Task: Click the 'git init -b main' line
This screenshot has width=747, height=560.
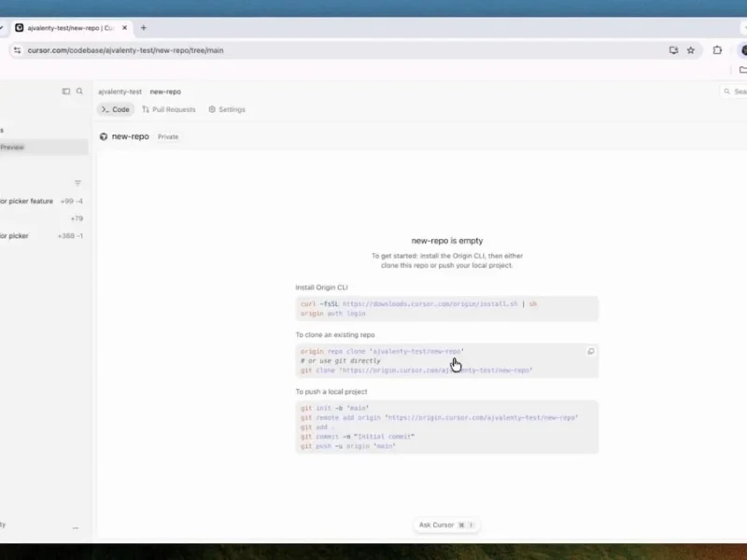Action: 335,408
